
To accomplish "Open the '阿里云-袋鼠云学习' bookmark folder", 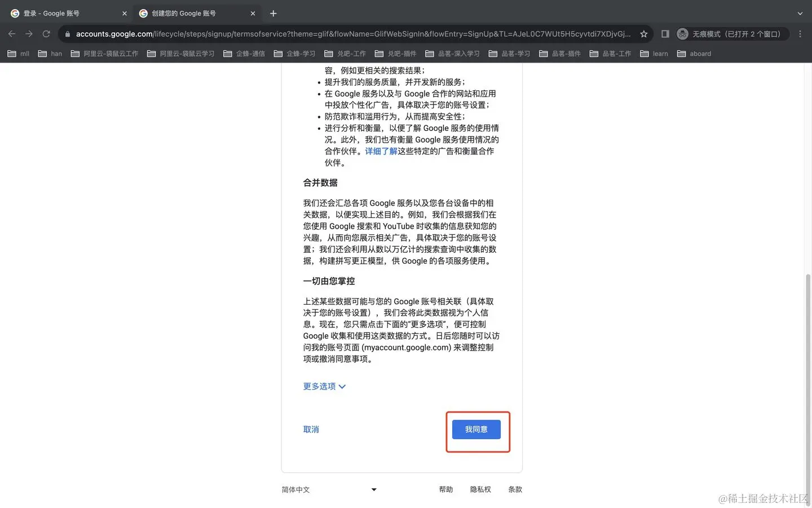I will [180, 54].
